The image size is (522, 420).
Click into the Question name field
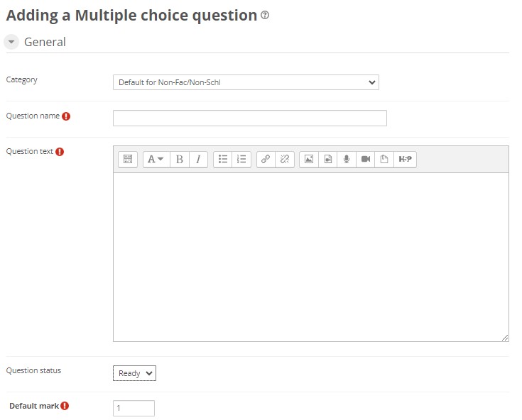click(x=249, y=118)
